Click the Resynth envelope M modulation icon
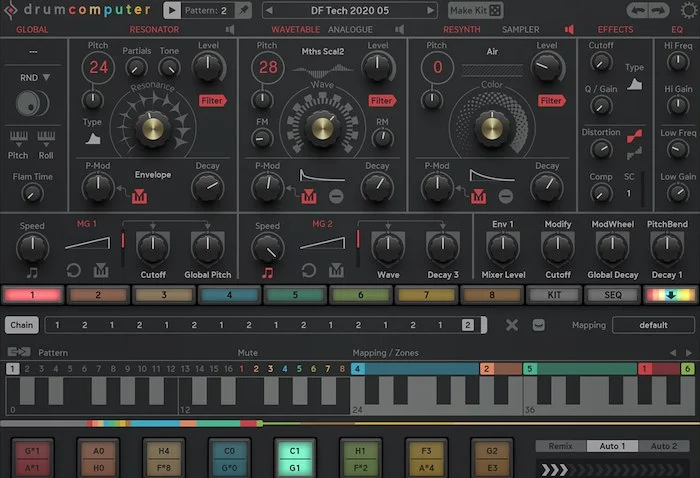Viewport: 700px width, 478px height. (x=479, y=196)
